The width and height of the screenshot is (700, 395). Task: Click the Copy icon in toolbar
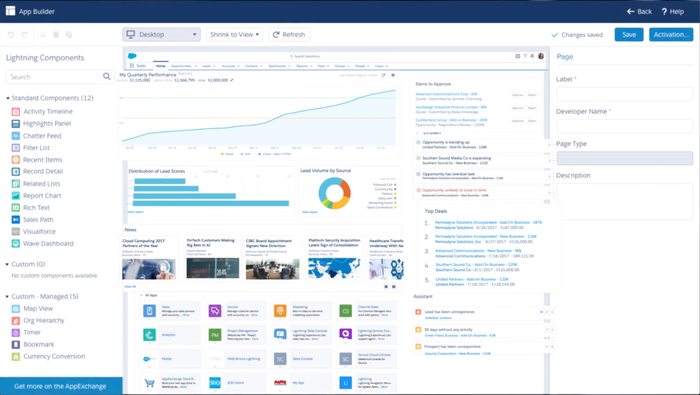[x=69, y=34]
